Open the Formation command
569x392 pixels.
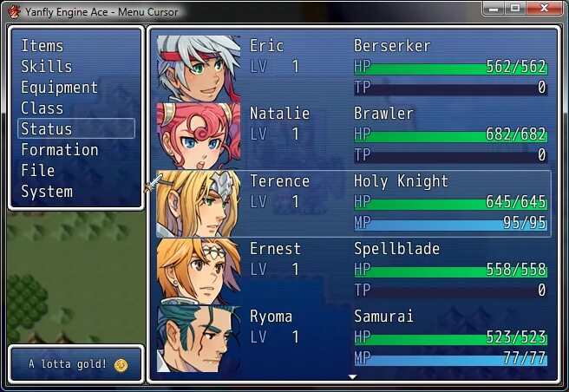click(60, 150)
